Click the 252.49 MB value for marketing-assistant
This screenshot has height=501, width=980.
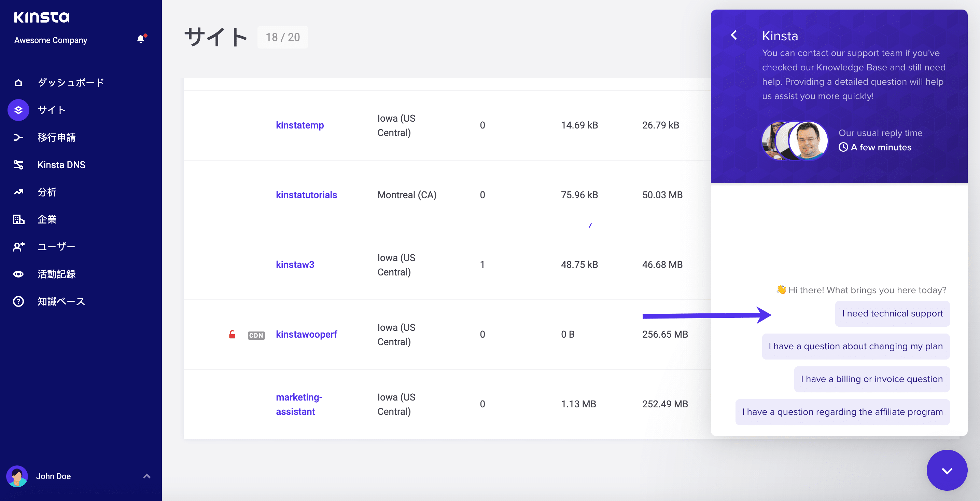pos(665,404)
